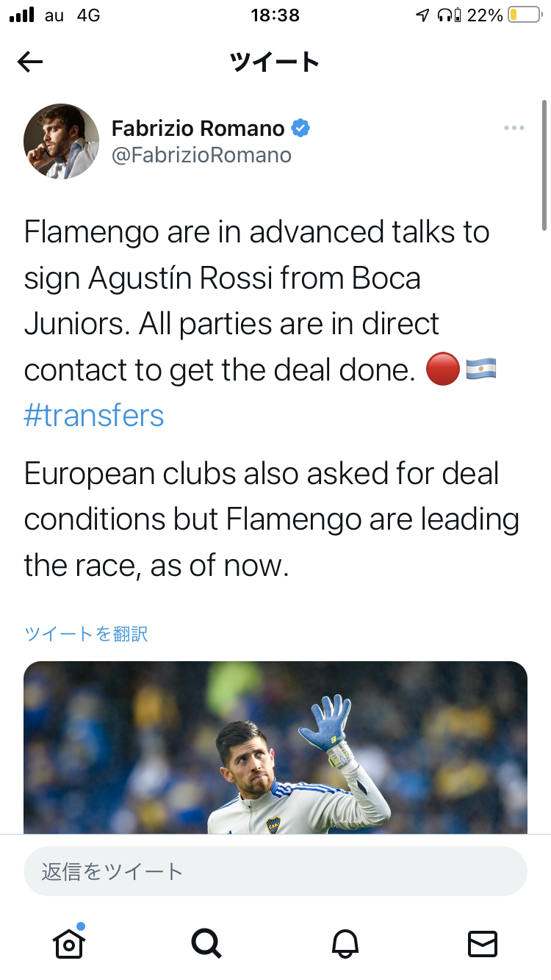
Task: Tap the battery indicator in status bar
Action: point(524,15)
